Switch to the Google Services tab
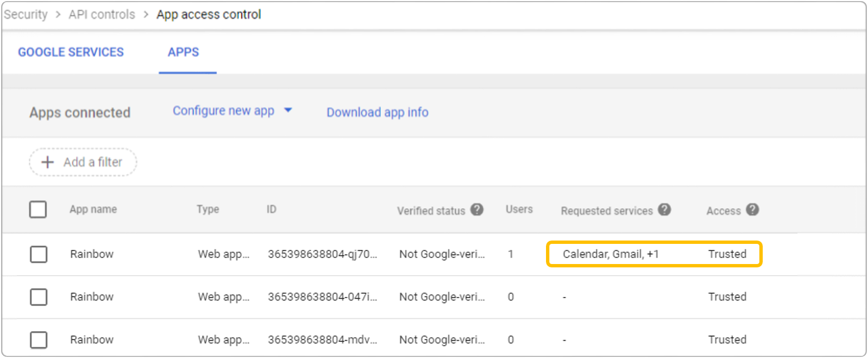The width and height of the screenshot is (868, 358). pos(71,52)
